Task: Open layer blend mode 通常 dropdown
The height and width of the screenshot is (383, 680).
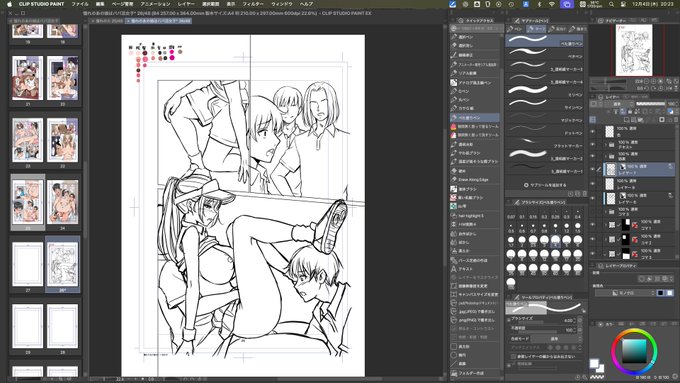Action: 619,104
